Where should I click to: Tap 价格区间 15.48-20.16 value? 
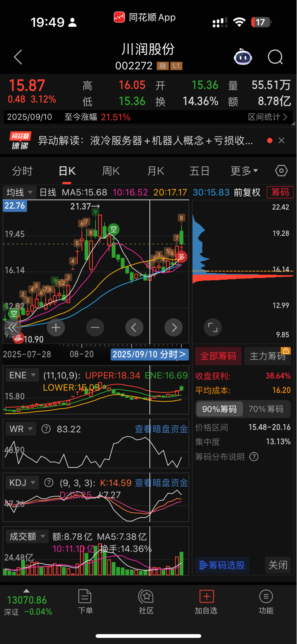point(270,427)
